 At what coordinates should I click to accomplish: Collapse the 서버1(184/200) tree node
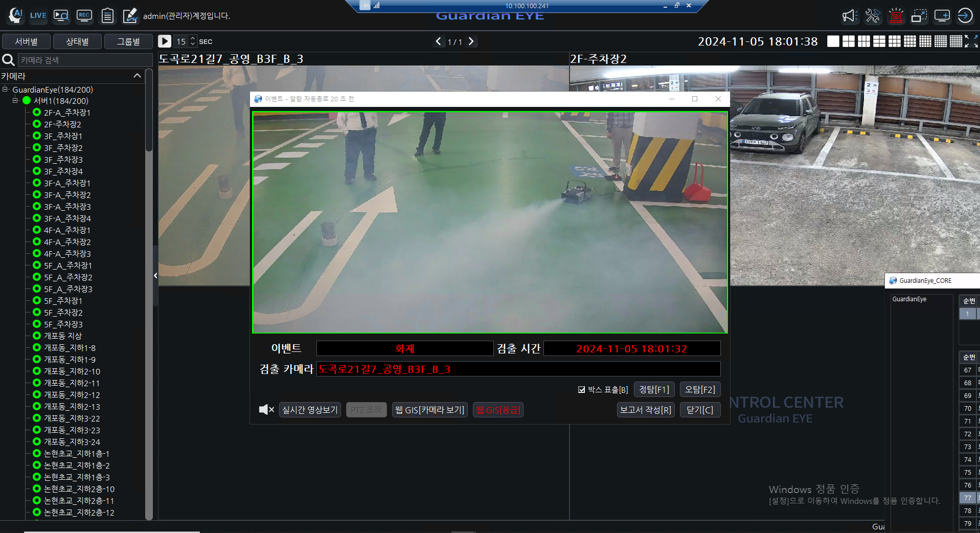tap(15, 101)
